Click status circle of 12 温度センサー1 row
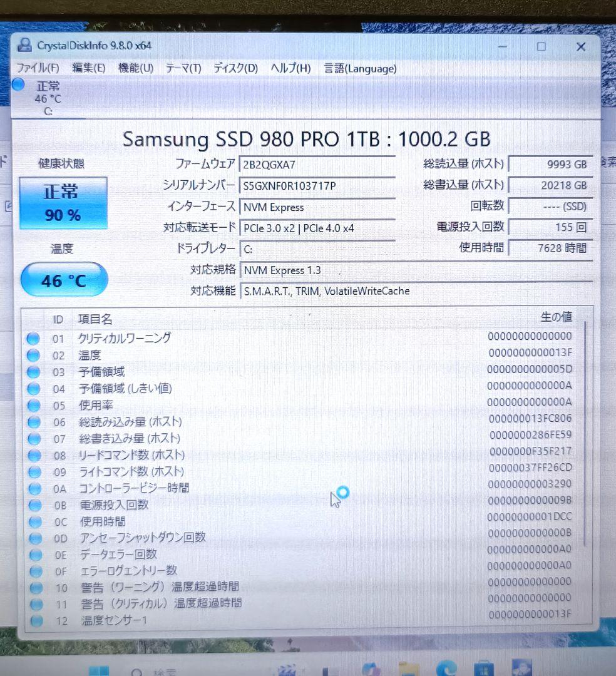616x676 pixels. click(37, 620)
